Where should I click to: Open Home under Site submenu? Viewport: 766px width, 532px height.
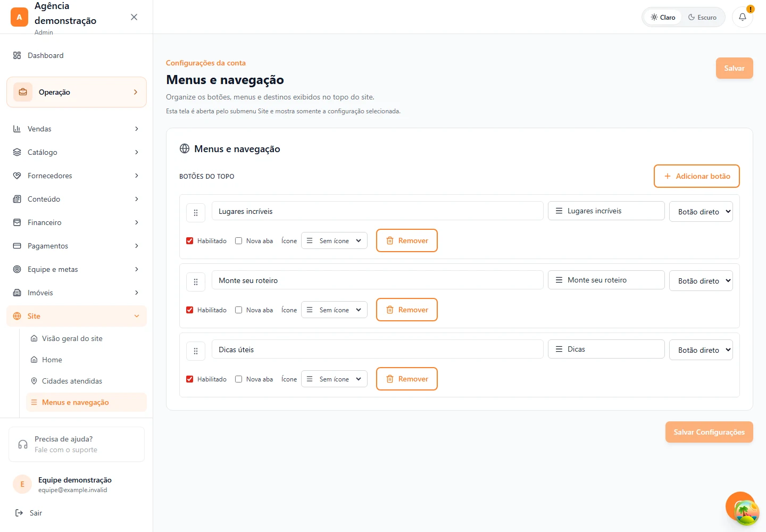pyautogui.click(x=86, y=360)
